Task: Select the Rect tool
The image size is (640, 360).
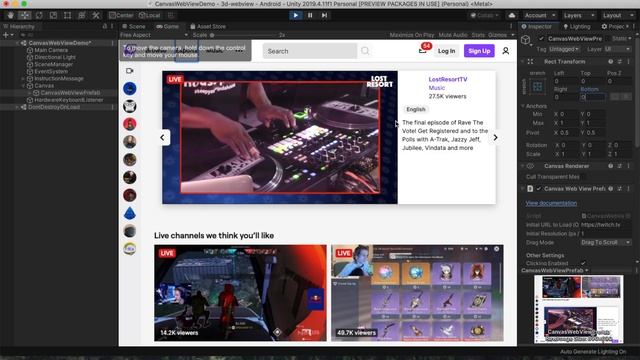Action: (68, 15)
